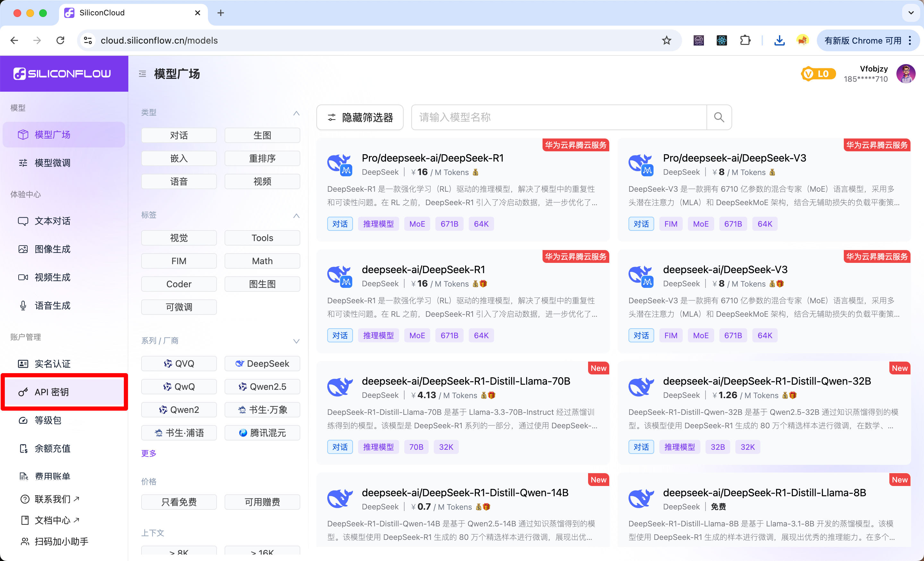
Task: Open the site information icon in address bar
Action: pyautogui.click(x=88, y=40)
